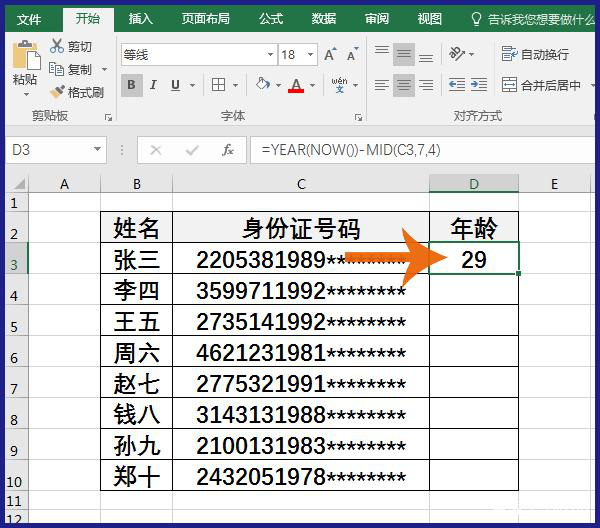Open the 文件 File tab
This screenshot has width=600, height=528.
(x=29, y=19)
